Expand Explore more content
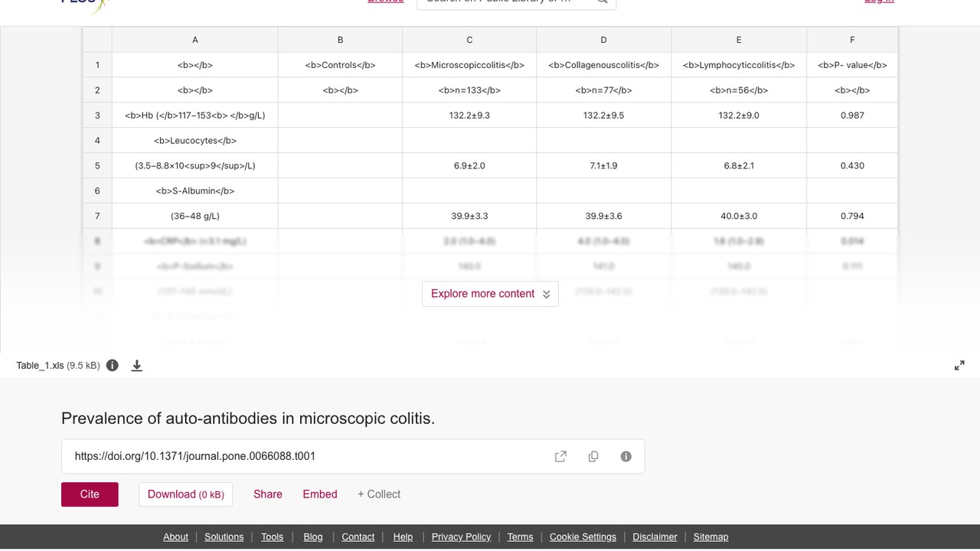The height and width of the screenshot is (551, 980). click(490, 294)
